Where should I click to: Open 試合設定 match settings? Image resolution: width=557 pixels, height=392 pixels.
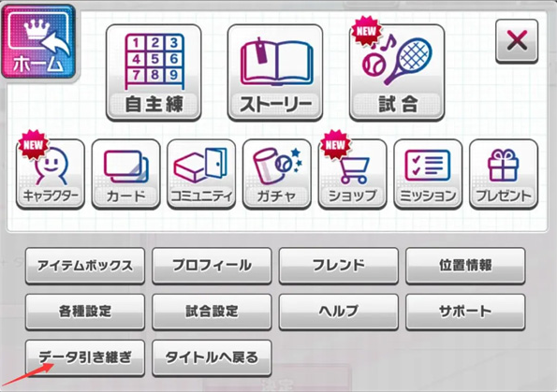tap(213, 312)
